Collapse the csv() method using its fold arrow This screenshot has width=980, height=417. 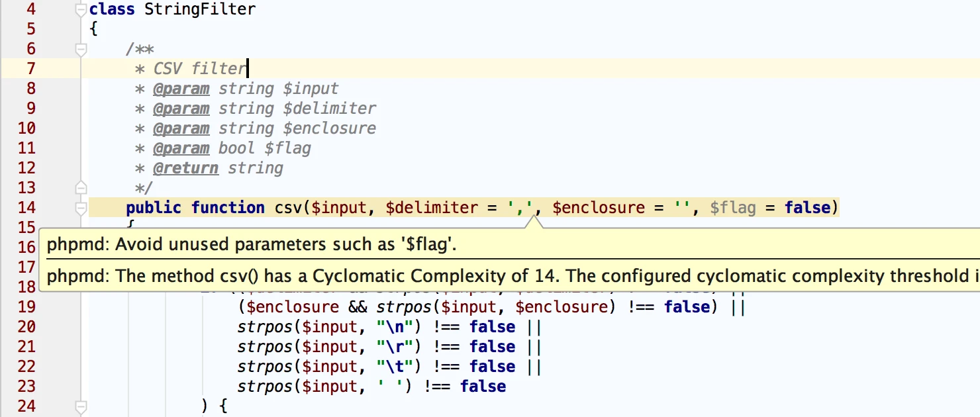point(80,207)
